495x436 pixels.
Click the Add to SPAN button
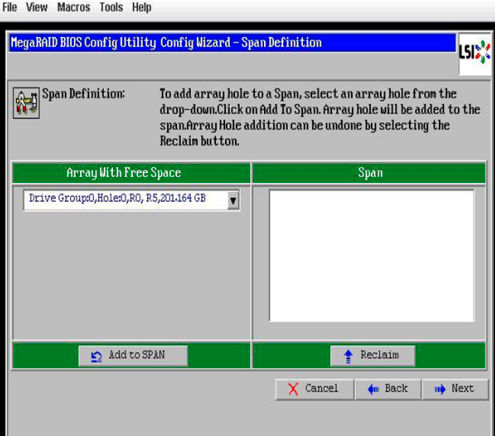click(x=133, y=356)
